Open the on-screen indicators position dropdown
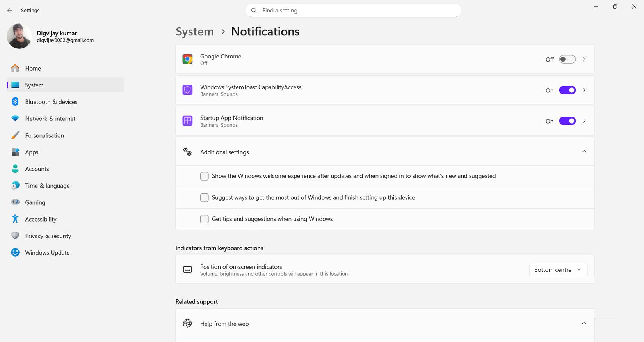 point(558,270)
